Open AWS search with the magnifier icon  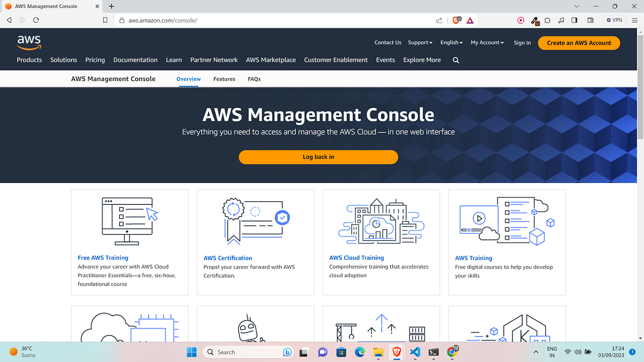pos(456,60)
